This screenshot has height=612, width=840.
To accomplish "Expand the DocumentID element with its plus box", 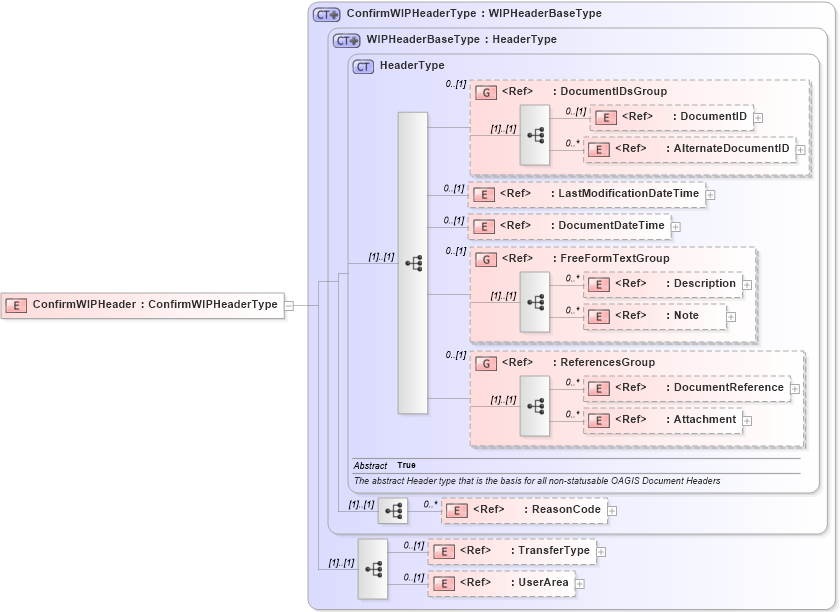I will pyautogui.click(x=759, y=116).
